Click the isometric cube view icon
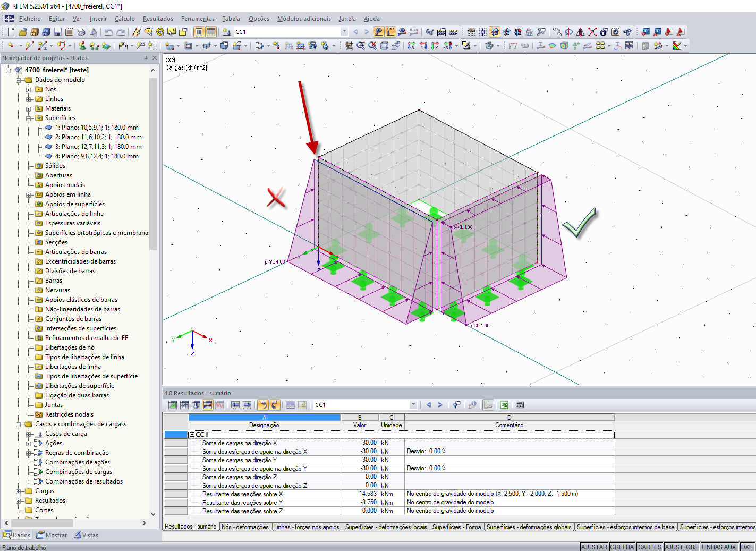 point(384,46)
